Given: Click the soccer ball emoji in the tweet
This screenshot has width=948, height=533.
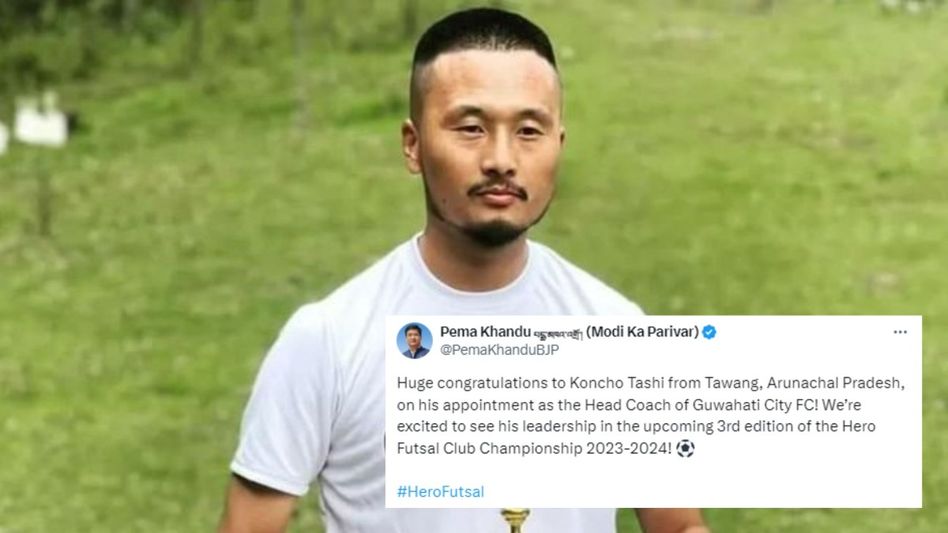Looking at the screenshot, I should point(685,448).
